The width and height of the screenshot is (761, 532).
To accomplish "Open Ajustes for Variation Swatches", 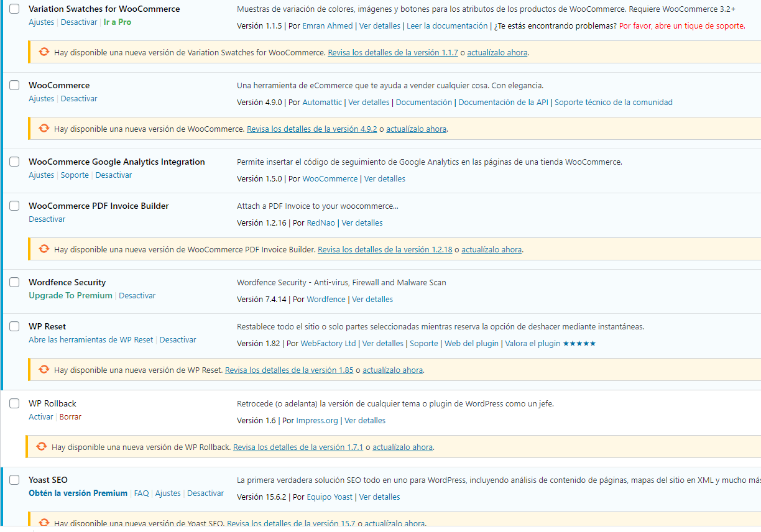I will (x=41, y=22).
